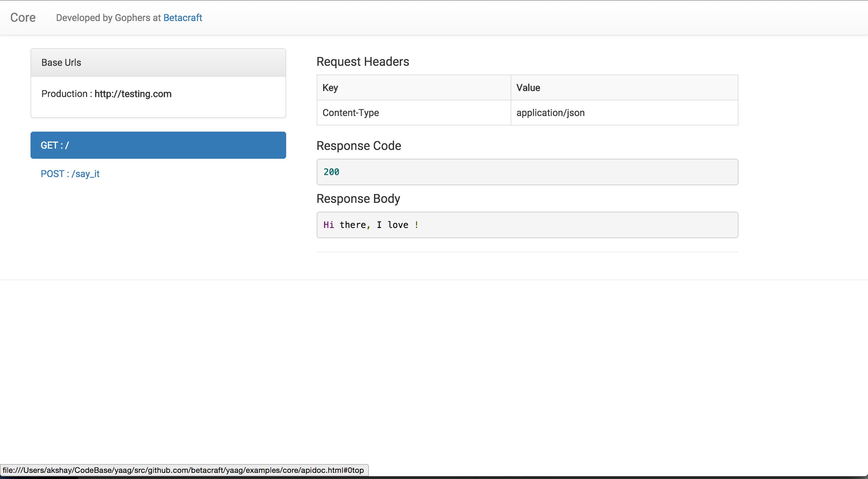Click the 'Developed by Gophers at' text
868x479 pixels.
(x=108, y=18)
